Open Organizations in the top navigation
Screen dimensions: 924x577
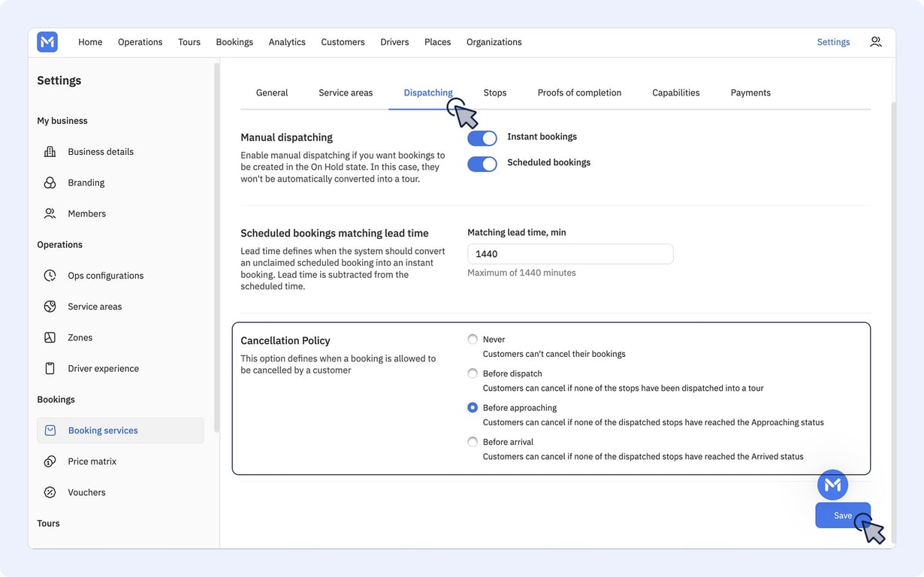494,42
